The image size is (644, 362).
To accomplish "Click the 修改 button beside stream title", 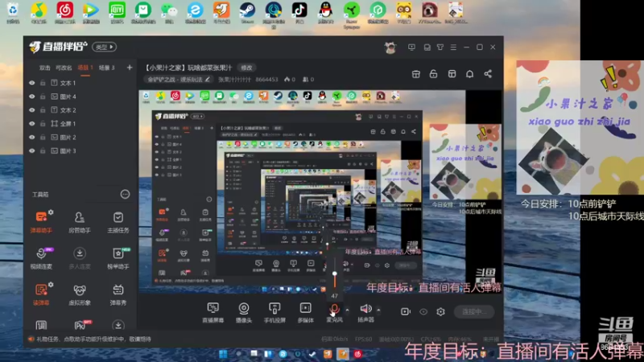I will point(246,68).
